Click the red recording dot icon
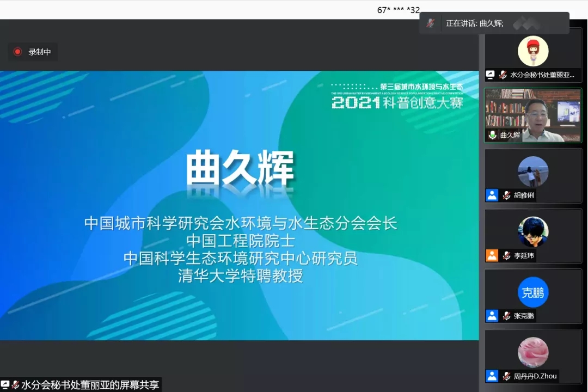The height and width of the screenshot is (392, 588). coord(17,52)
